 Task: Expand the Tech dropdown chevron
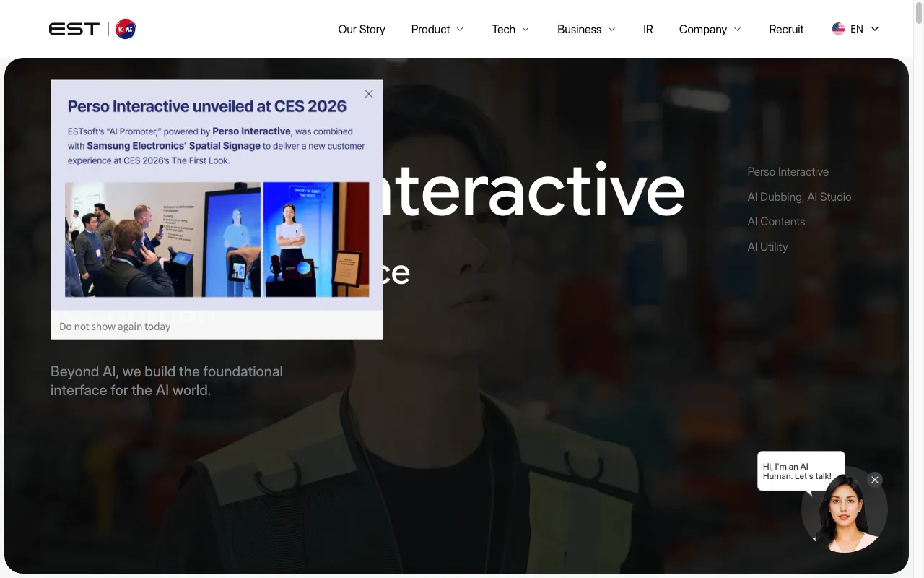[x=526, y=29]
